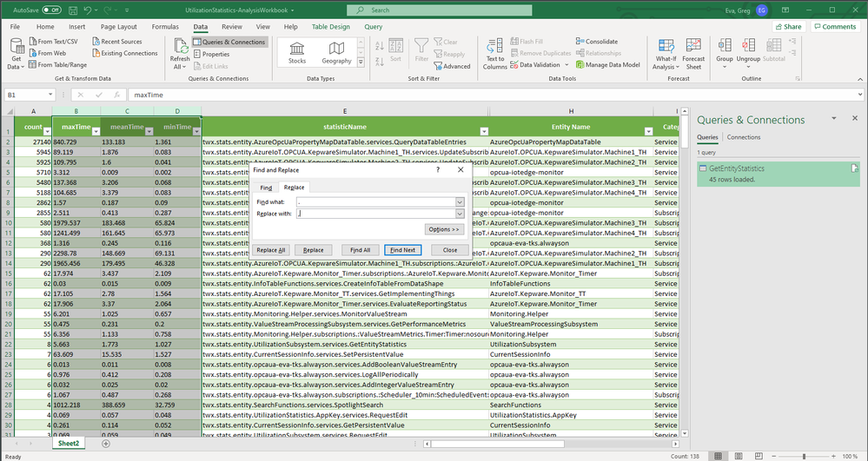The image size is (868, 461).
Task: Expand the Data Types gallery
Action: (361, 63)
